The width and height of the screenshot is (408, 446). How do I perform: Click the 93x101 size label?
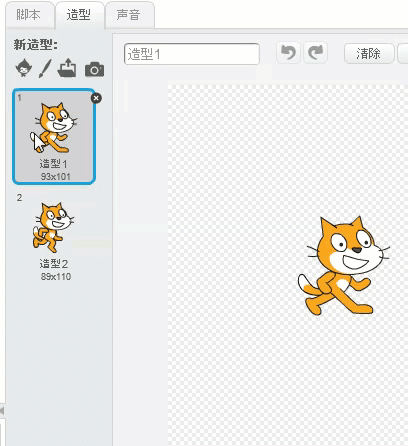pyautogui.click(x=56, y=176)
